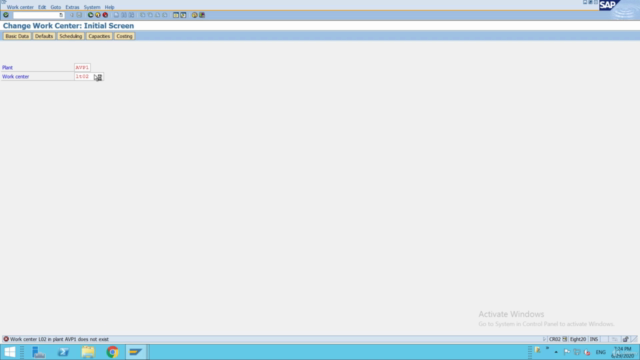Open the Extras menu

(72, 7)
